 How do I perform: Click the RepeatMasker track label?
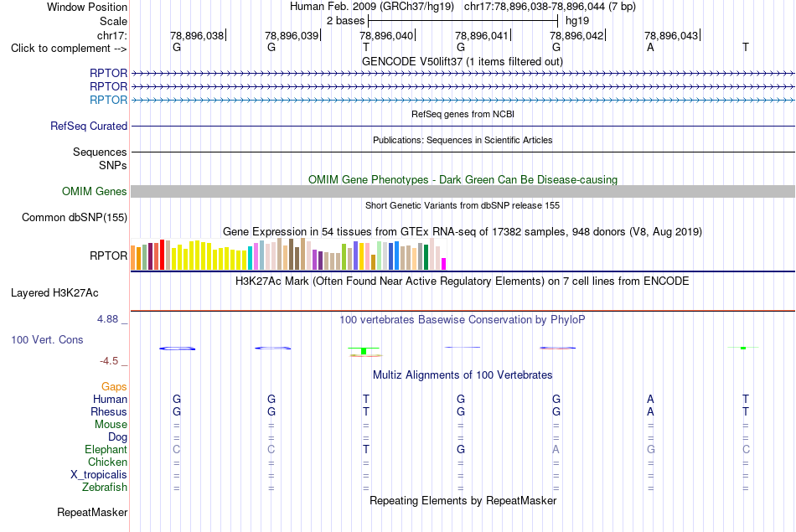pyautogui.click(x=92, y=512)
